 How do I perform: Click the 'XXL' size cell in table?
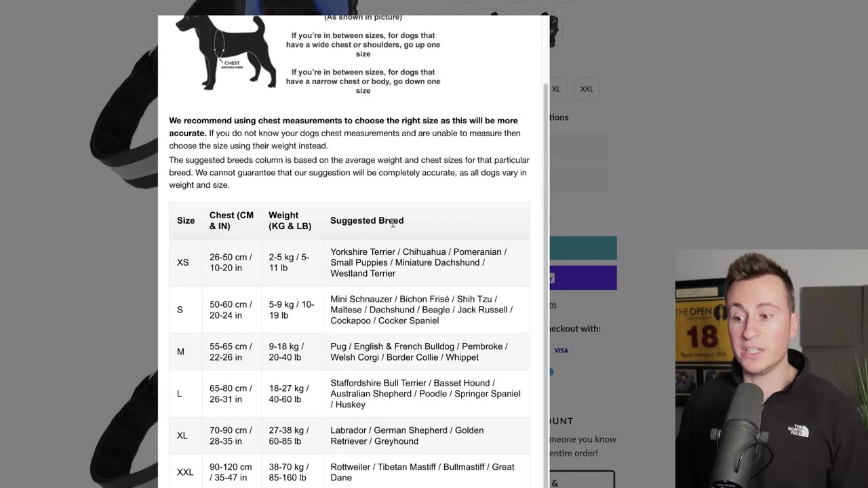185,472
